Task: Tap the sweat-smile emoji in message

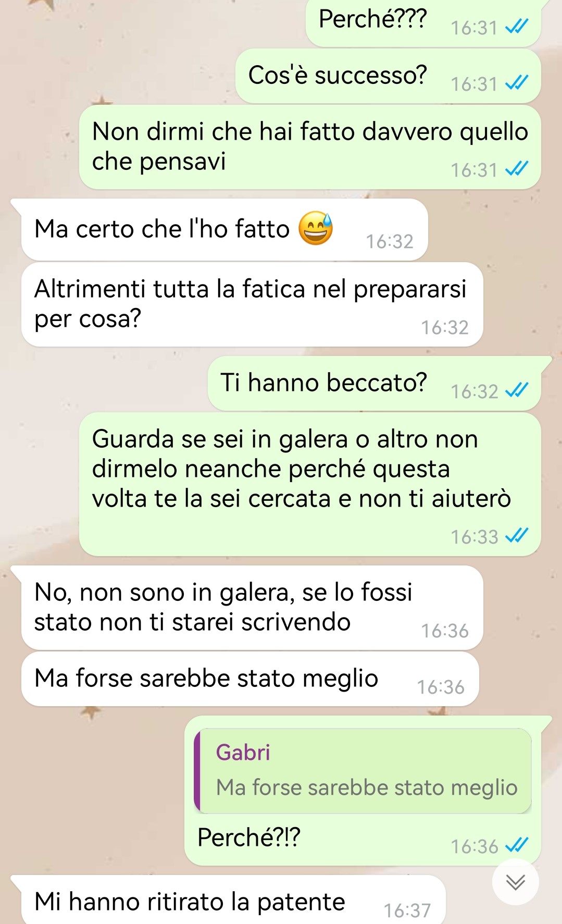Action: pyautogui.click(x=316, y=228)
